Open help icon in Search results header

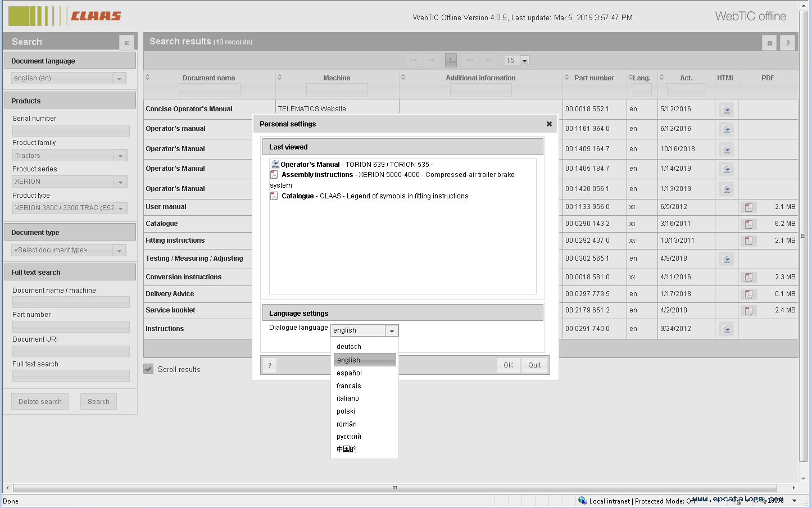coord(788,43)
